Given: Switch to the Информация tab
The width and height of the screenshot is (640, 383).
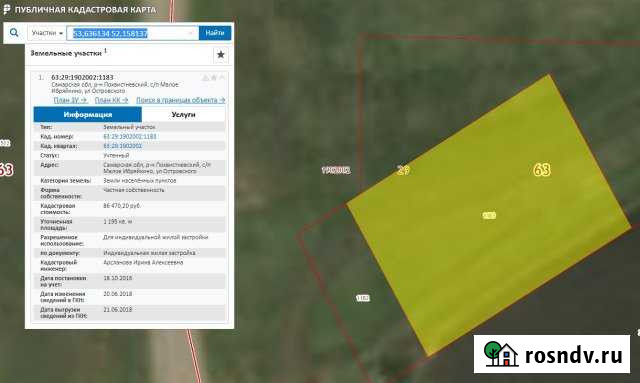Looking at the screenshot, I should click(x=87, y=115).
